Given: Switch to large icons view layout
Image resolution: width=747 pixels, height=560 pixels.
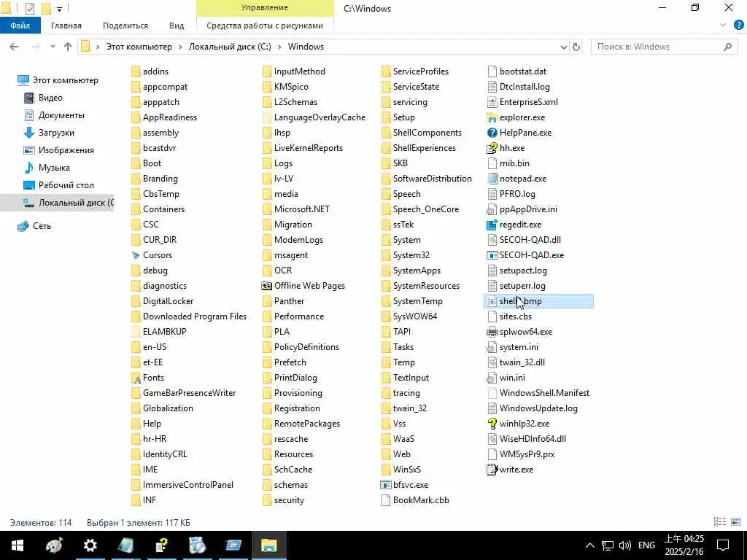Looking at the screenshot, I should coord(737,522).
